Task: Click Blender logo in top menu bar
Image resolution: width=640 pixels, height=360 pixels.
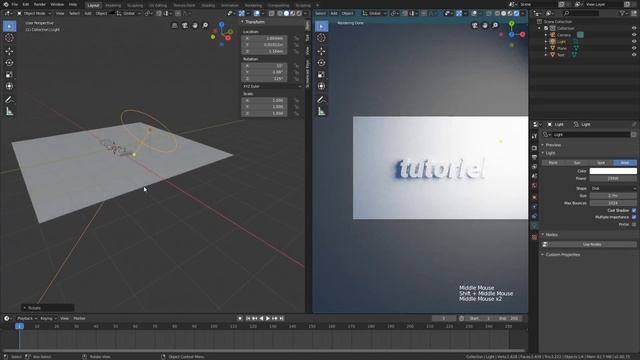Action: pos(5,4)
